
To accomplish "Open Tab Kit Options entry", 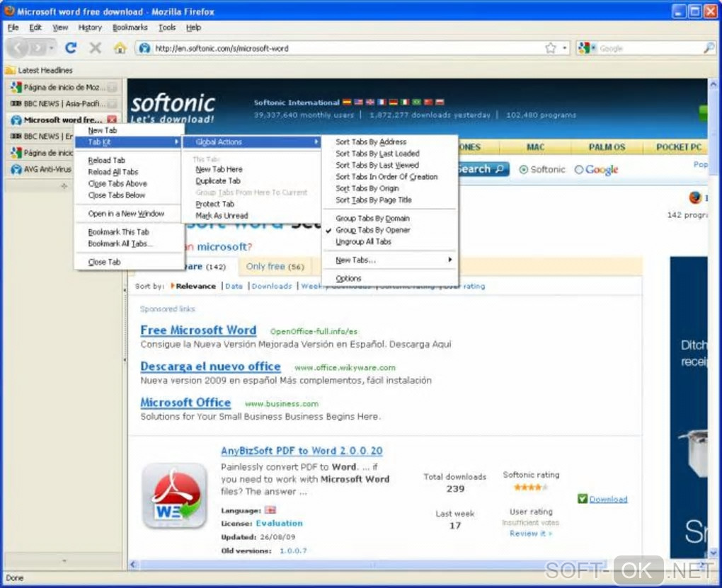I will [391, 279].
